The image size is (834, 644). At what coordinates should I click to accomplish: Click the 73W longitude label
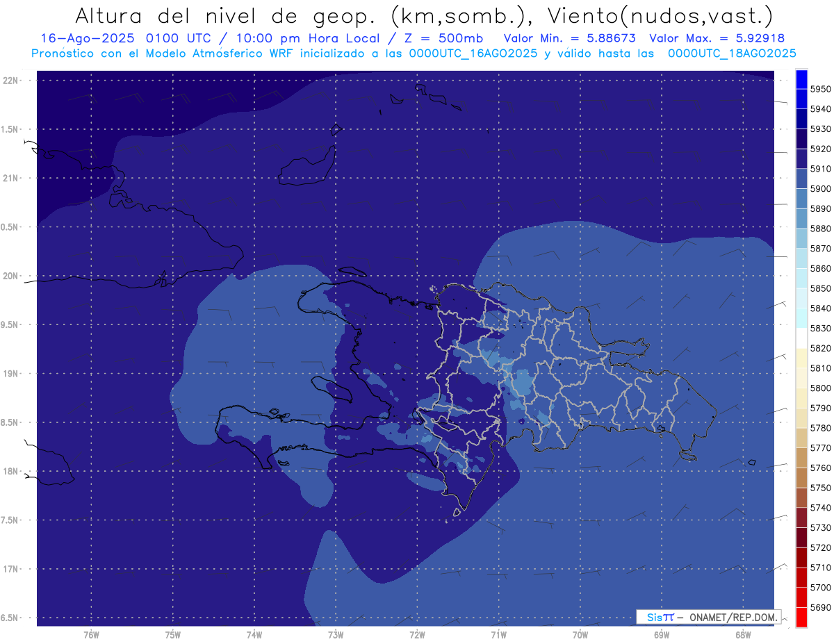coord(336,635)
